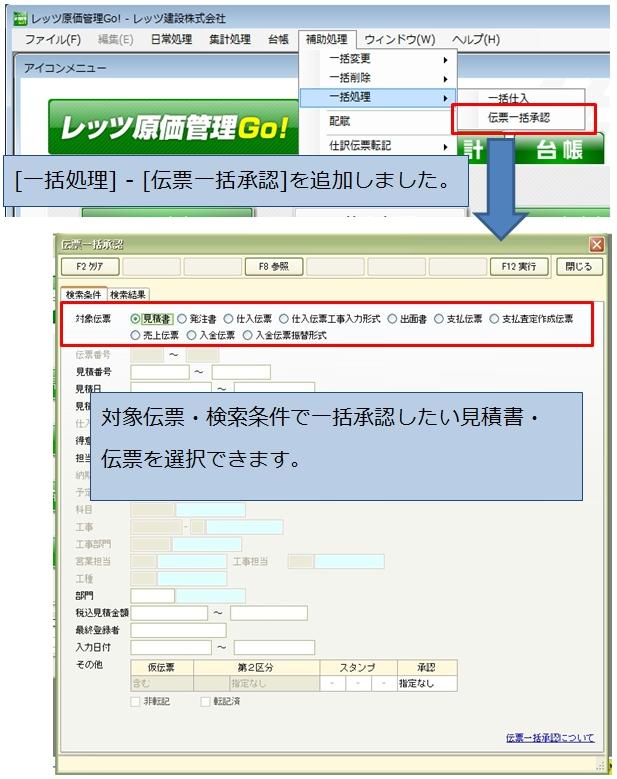Select the 仕入伝票工事入力形式 radio button
617x779 pixels.
tap(330, 319)
